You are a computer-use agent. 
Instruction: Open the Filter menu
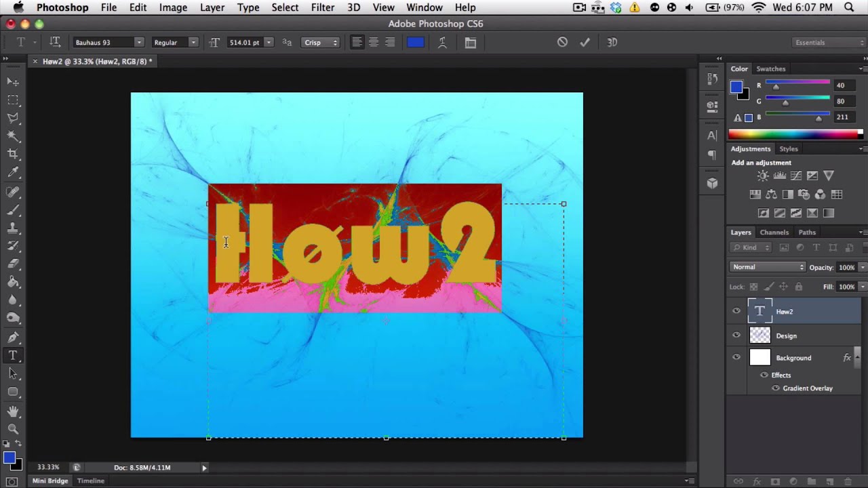point(323,7)
